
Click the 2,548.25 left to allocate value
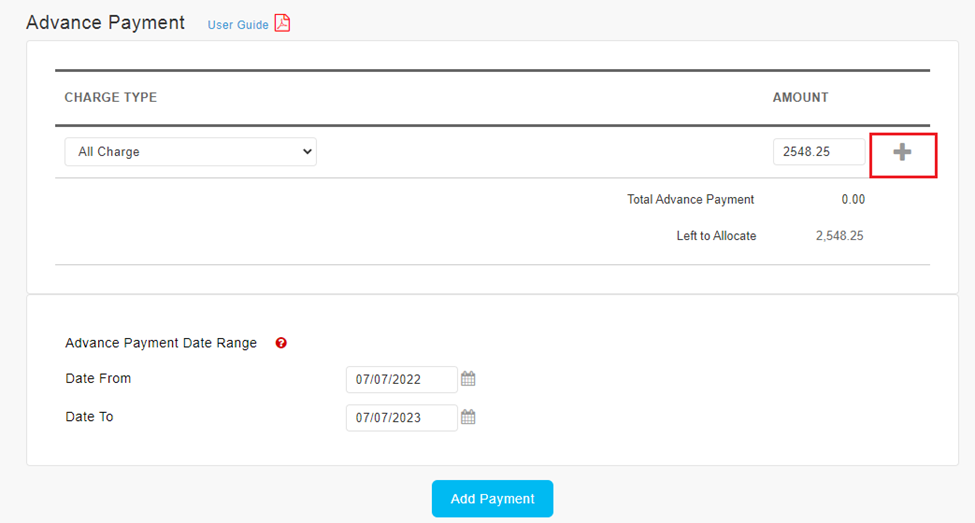(839, 237)
